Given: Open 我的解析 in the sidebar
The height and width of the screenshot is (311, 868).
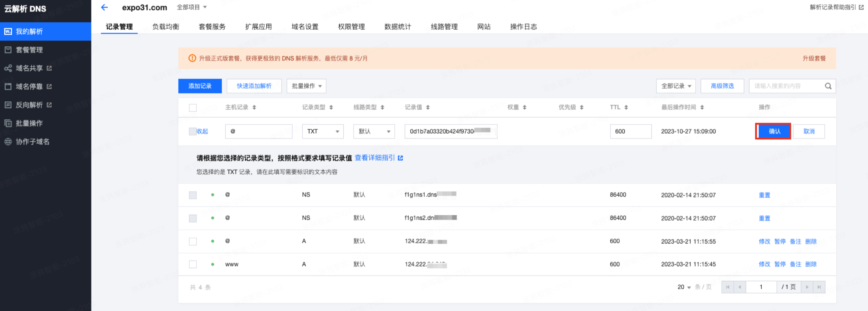Looking at the screenshot, I should tap(46, 31).
